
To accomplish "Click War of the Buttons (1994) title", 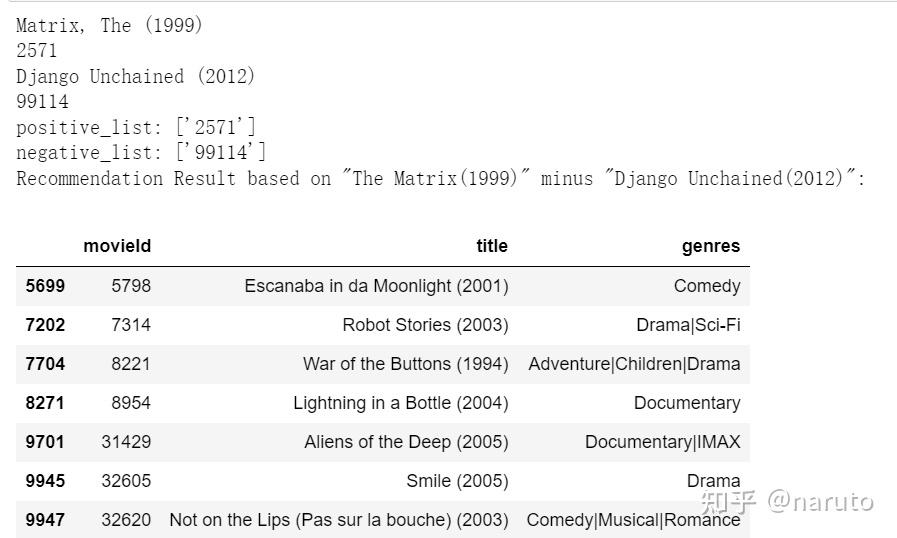I will (x=405, y=364).
